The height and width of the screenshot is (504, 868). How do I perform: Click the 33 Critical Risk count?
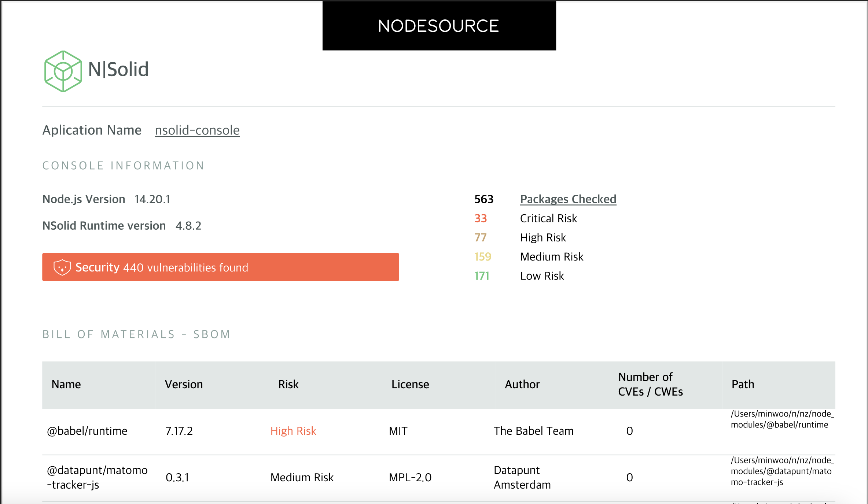coord(481,219)
